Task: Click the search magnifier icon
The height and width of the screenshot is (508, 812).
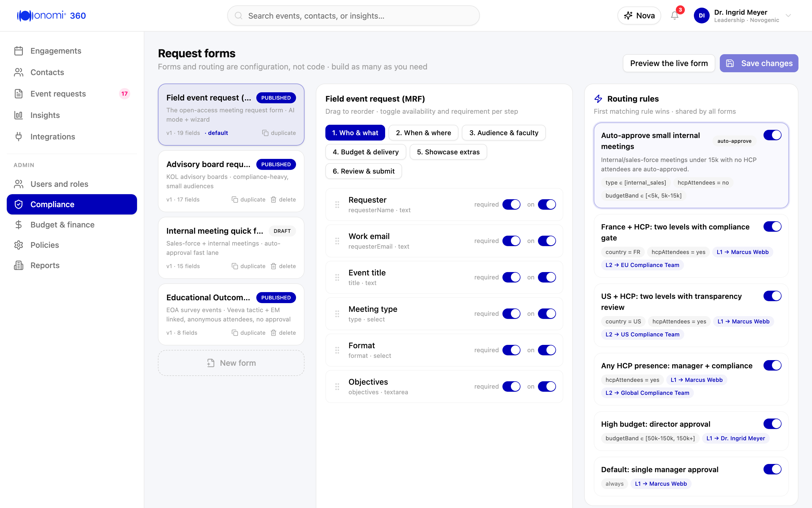Action: [238, 16]
